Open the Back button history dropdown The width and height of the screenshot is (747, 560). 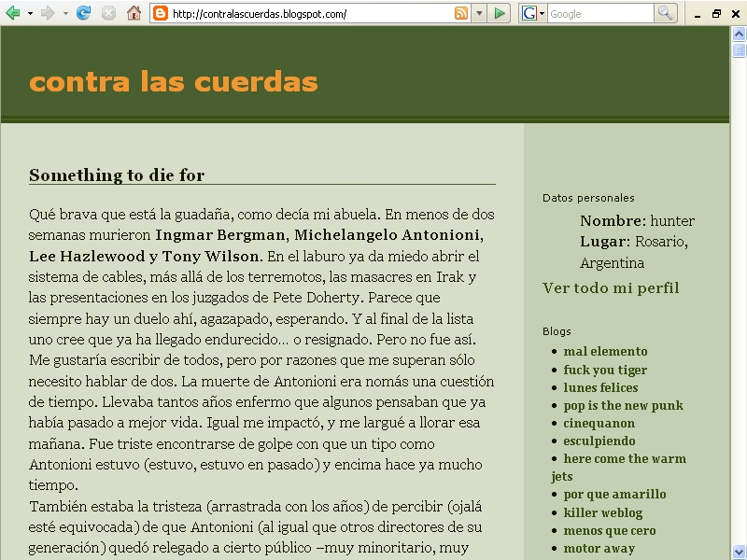tap(28, 13)
